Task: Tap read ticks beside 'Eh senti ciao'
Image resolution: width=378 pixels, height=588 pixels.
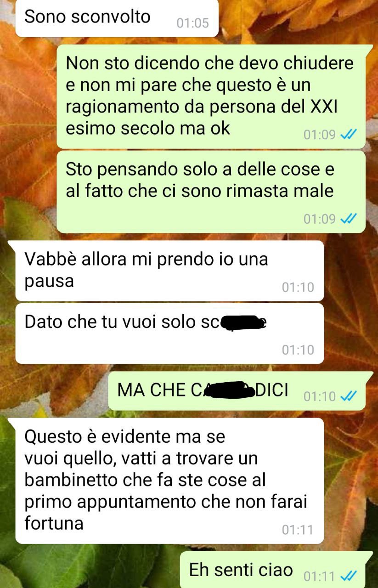Action: click(x=349, y=575)
